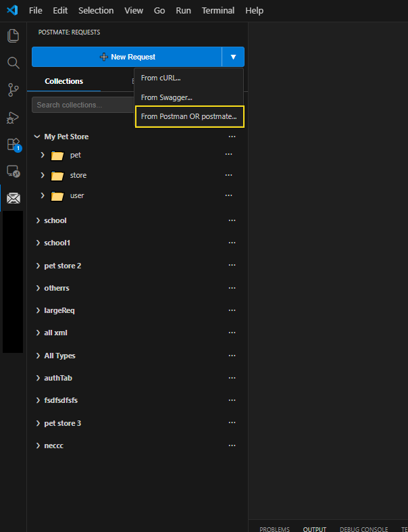Screen dimensions: 408x532
Task: Open the Run menu
Action: [x=183, y=11]
